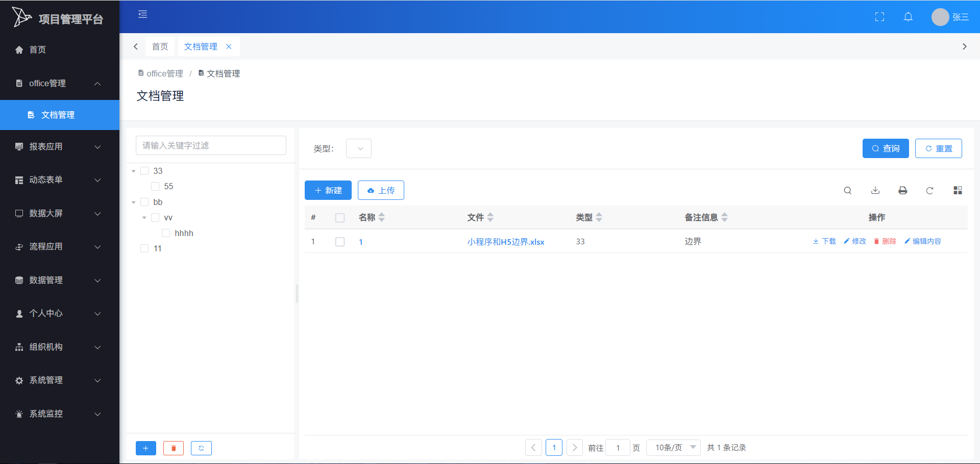The width and height of the screenshot is (980, 464).
Task: Open notifications bell icon
Action: [908, 17]
